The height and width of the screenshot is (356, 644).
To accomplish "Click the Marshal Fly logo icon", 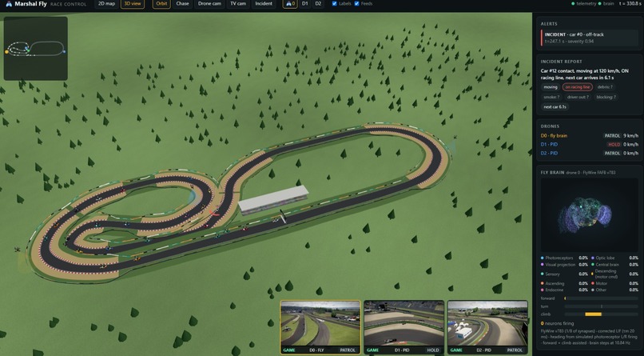I will tap(9, 4).
